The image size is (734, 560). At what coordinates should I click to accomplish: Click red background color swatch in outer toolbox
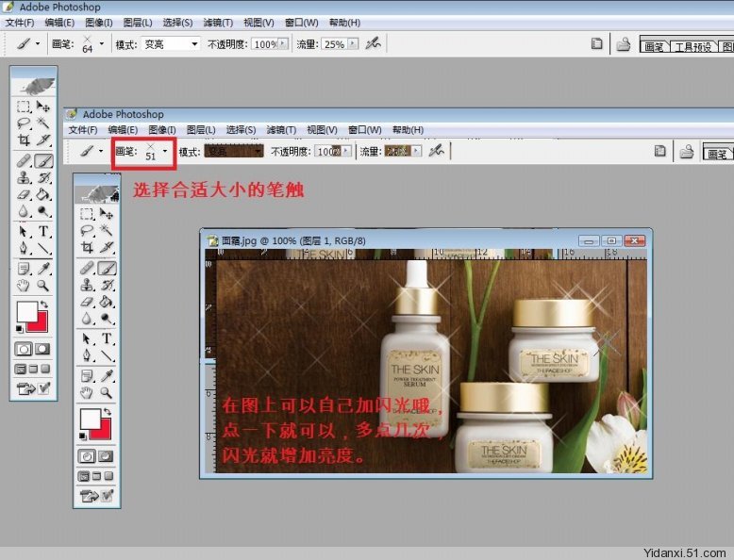41,324
